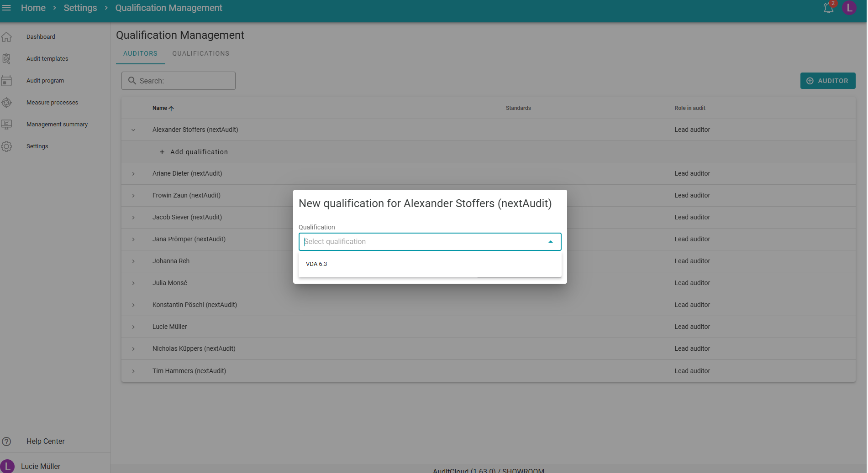868x473 pixels.
Task: Open Dashboard from the sidebar home icon
Action: (6, 37)
